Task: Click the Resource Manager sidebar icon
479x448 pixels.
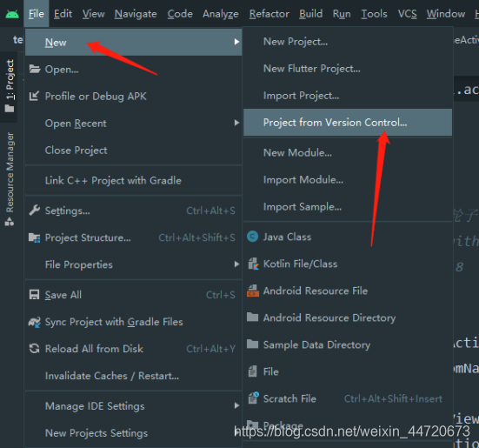Action: pyautogui.click(x=10, y=222)
